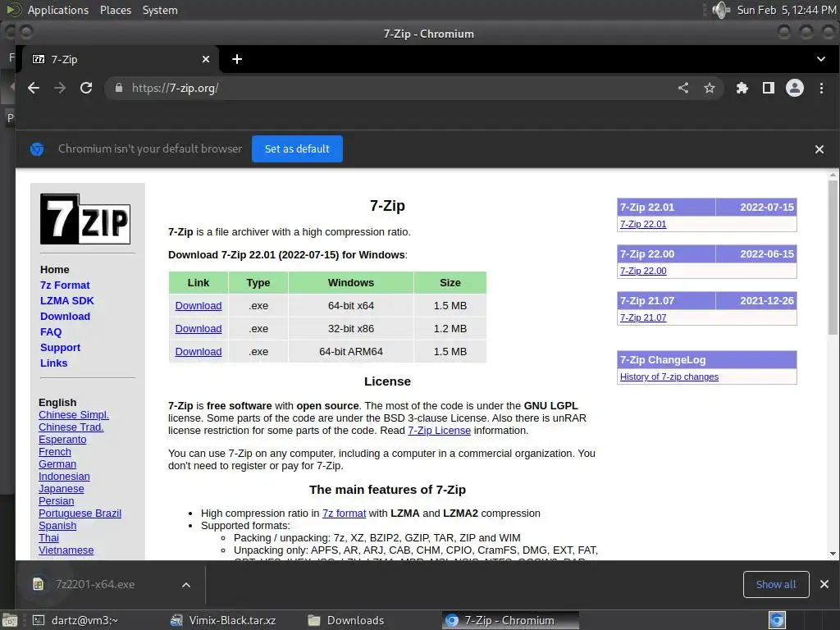This screenshot has width=840, height=630.
Task: Switch language to Esperanto
Action: tap(62, 440)
